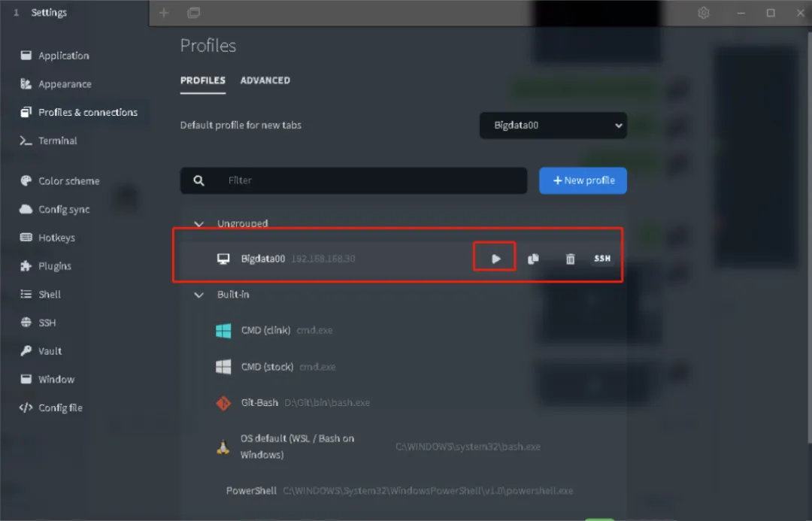Click the search magnifier icon

198,180
